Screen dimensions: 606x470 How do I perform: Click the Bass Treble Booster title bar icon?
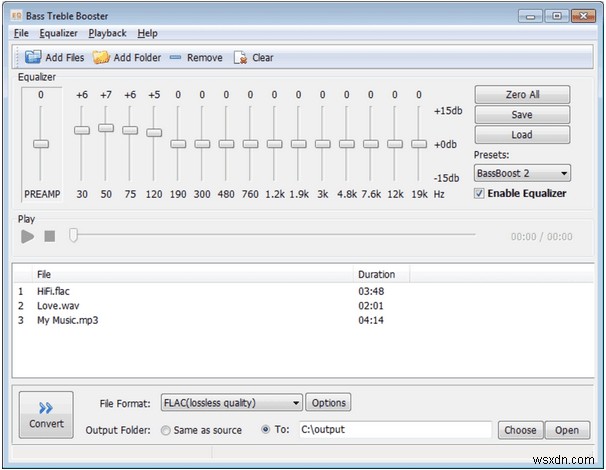[16, 16]
